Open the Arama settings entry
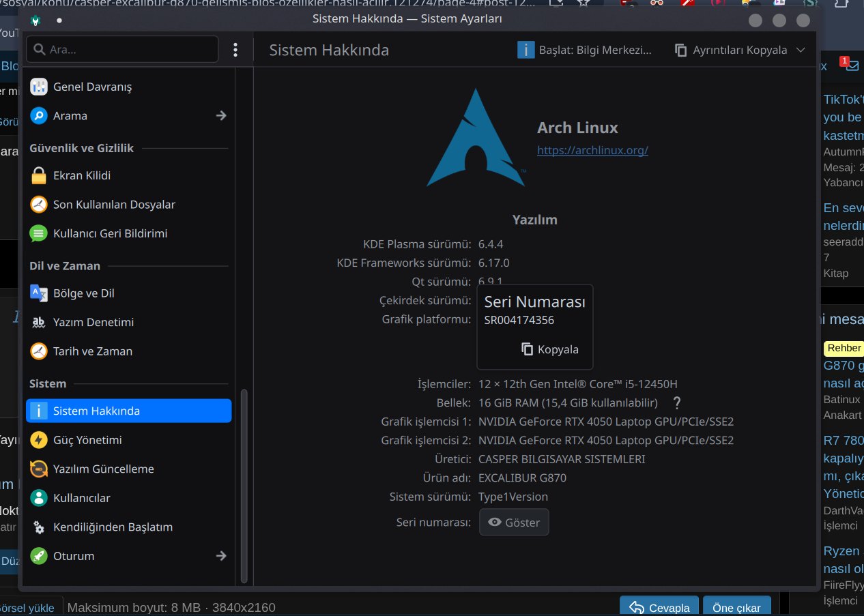Screen dimensions: 864x616 click(x=128, y=116)
